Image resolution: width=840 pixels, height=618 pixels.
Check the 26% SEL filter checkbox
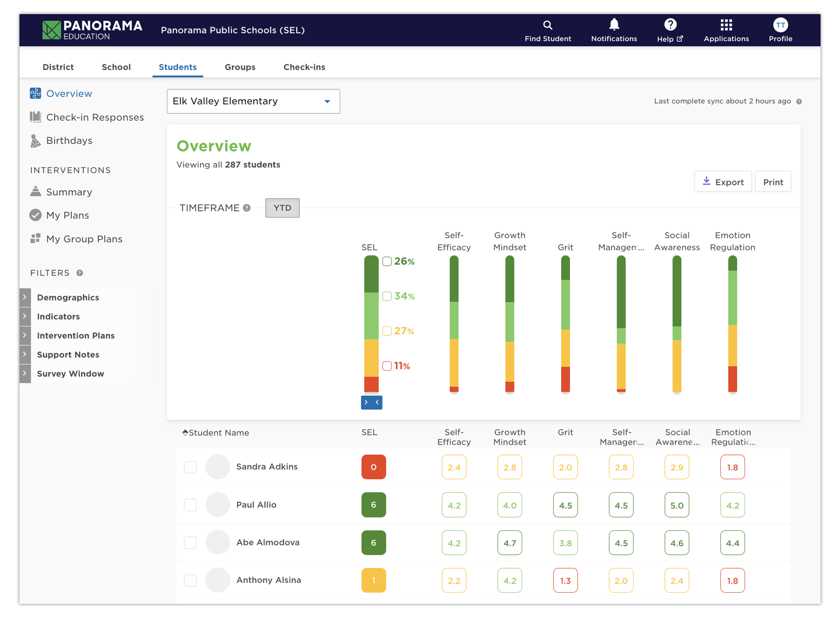coord(387,262)
